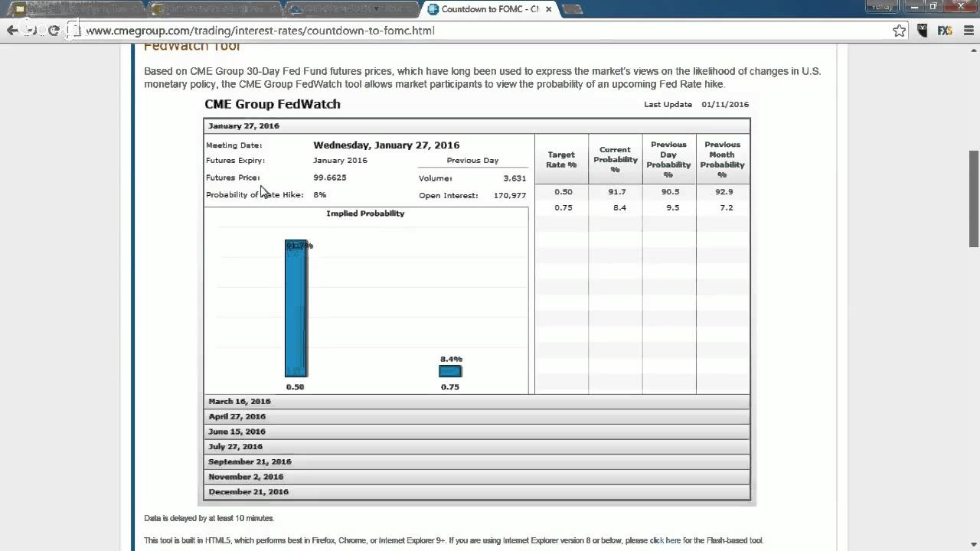Click the 92.9 previous month probability cell
980x551 pixels.
(724, 192)
